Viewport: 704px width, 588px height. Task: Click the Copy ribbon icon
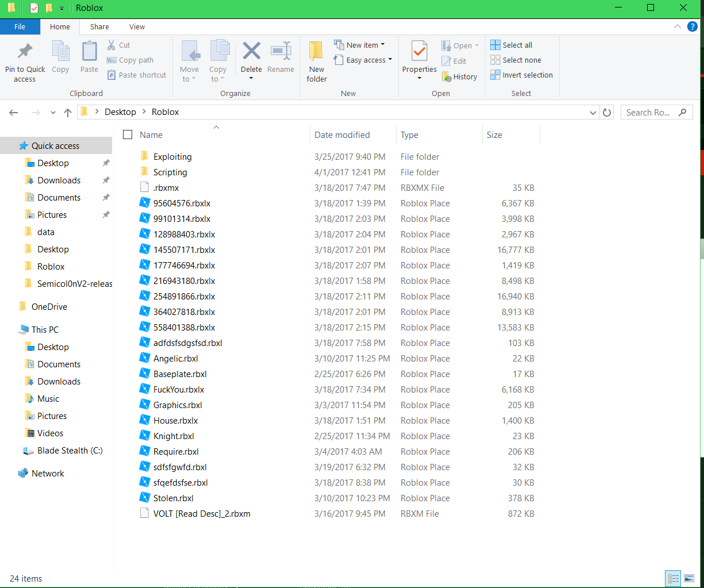coord(60,51)
